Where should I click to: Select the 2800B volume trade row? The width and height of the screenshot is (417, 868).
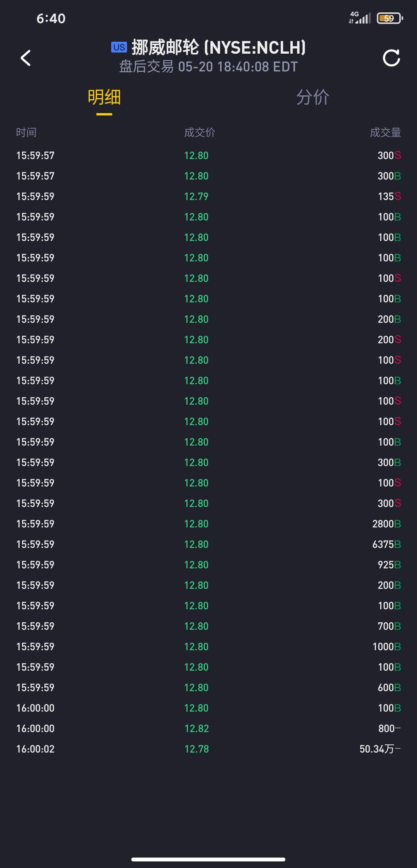pyautogui.click(x=208, y=524)
